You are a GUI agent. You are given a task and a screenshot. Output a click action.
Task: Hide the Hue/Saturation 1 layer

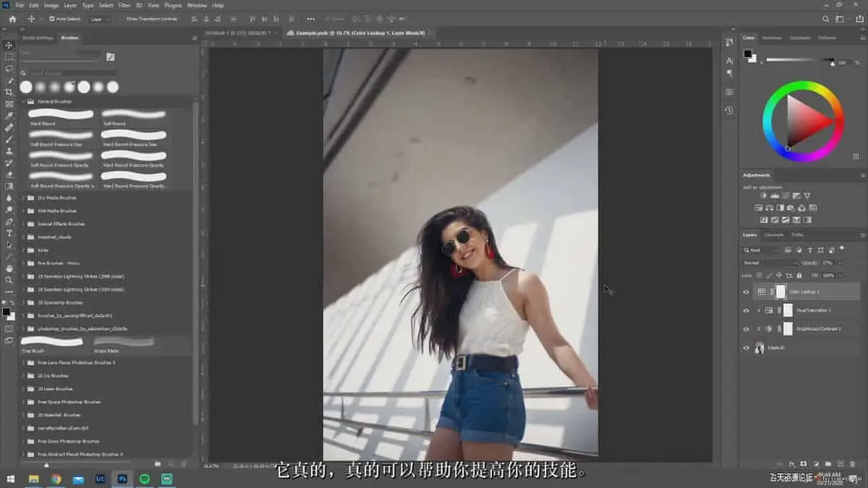pos(746,310)
